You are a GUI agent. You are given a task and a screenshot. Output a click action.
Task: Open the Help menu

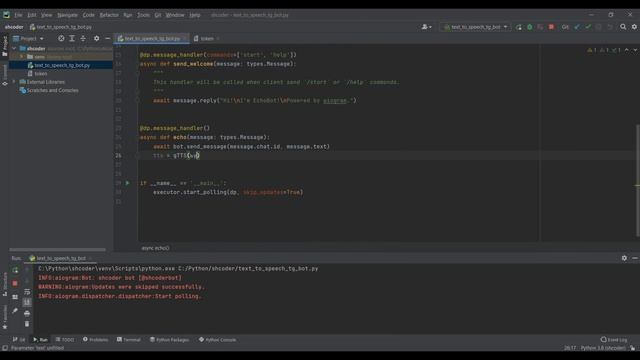pos(195,15)
